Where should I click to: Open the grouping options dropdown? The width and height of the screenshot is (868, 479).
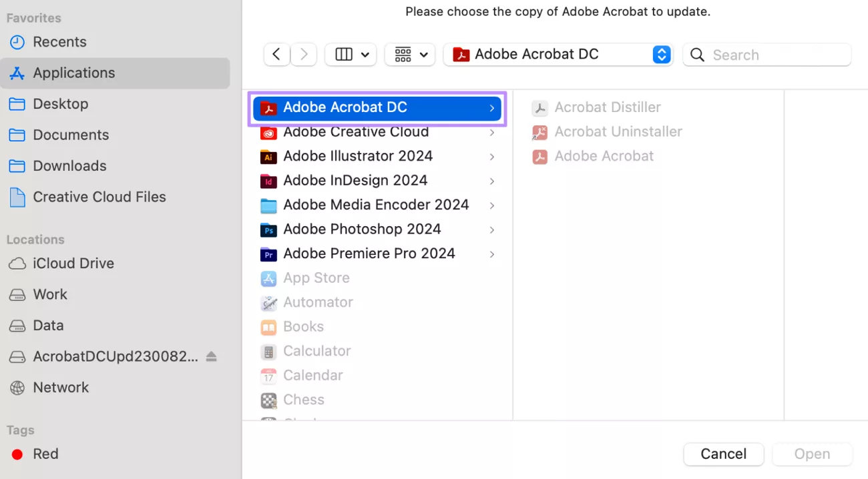(409, 54)
